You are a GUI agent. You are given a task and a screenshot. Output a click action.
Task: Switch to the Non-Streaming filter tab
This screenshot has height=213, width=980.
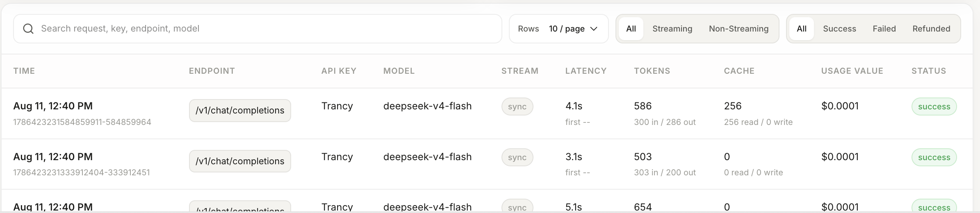[738, 29]
